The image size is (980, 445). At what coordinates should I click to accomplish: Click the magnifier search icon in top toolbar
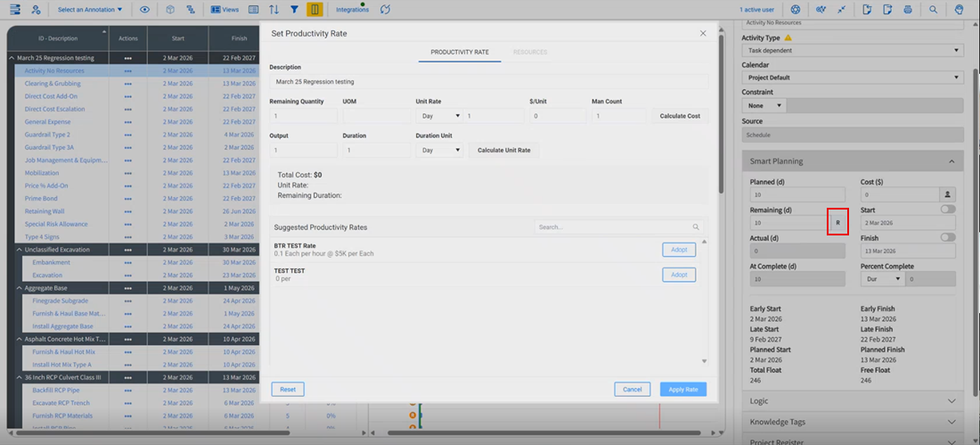click(933, 10)
